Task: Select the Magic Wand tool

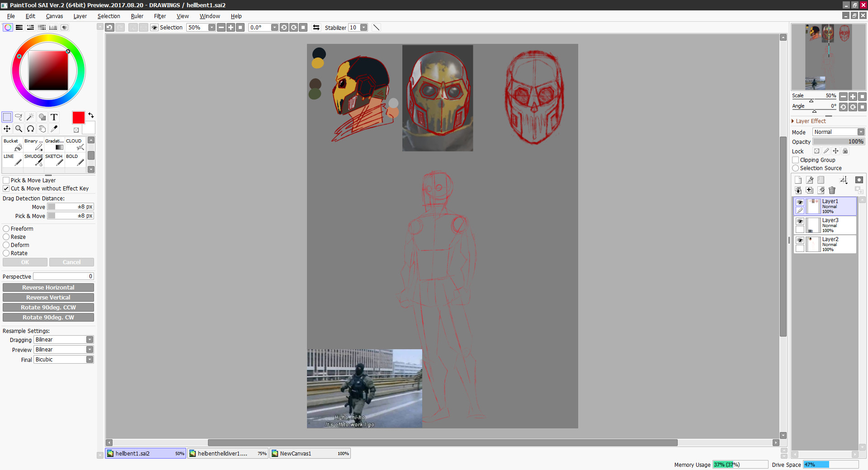Action: pyautogui.click(x=30, y=117)
